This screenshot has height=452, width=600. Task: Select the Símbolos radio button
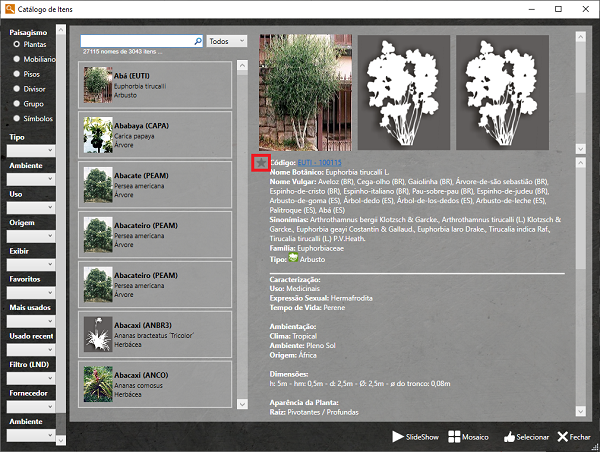tap(16, 118)
